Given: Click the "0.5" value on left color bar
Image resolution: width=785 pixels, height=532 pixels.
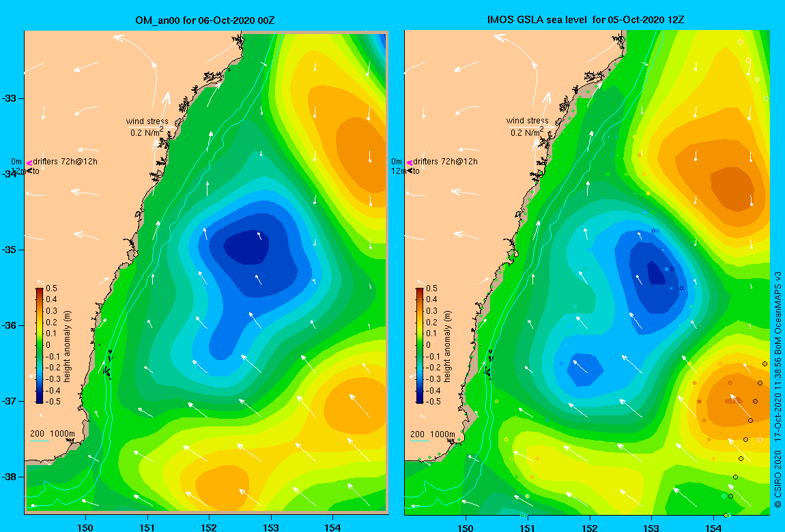Looking at the screenshot, I should click(52, 289).
